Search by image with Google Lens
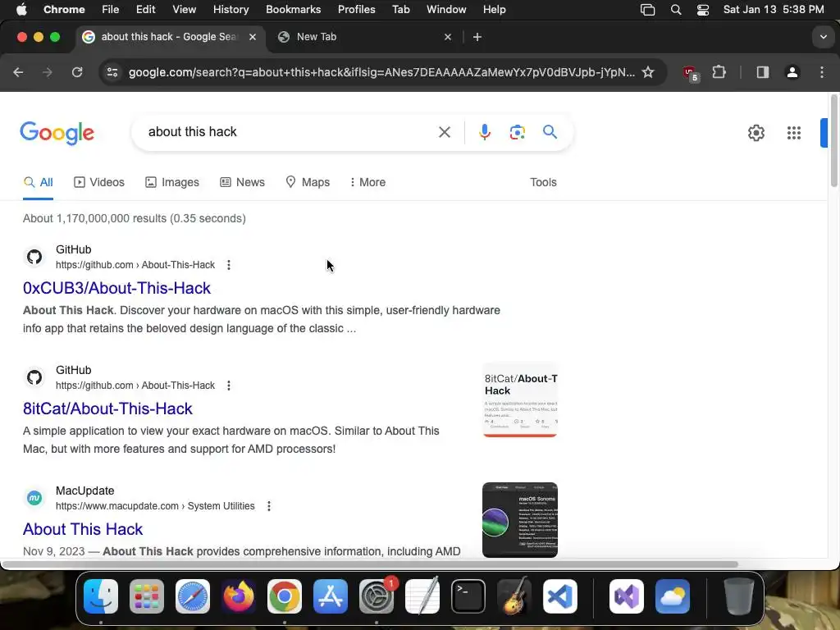 517,132
